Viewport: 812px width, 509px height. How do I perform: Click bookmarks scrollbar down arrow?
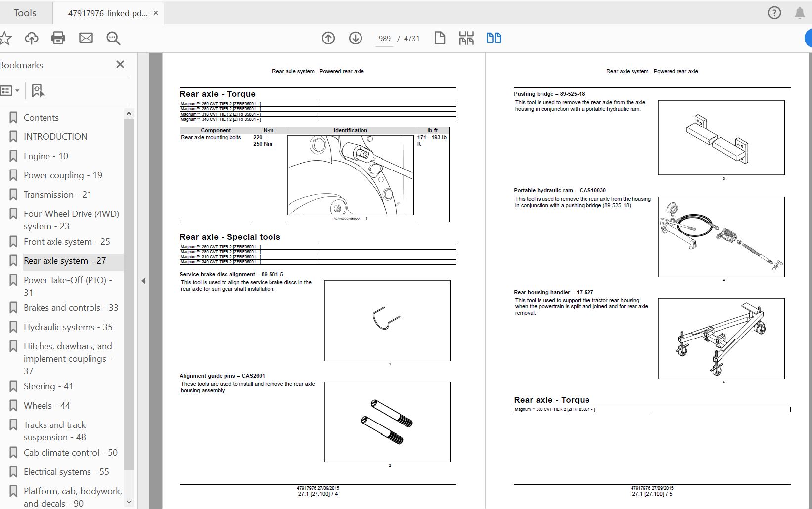[129, 502]
